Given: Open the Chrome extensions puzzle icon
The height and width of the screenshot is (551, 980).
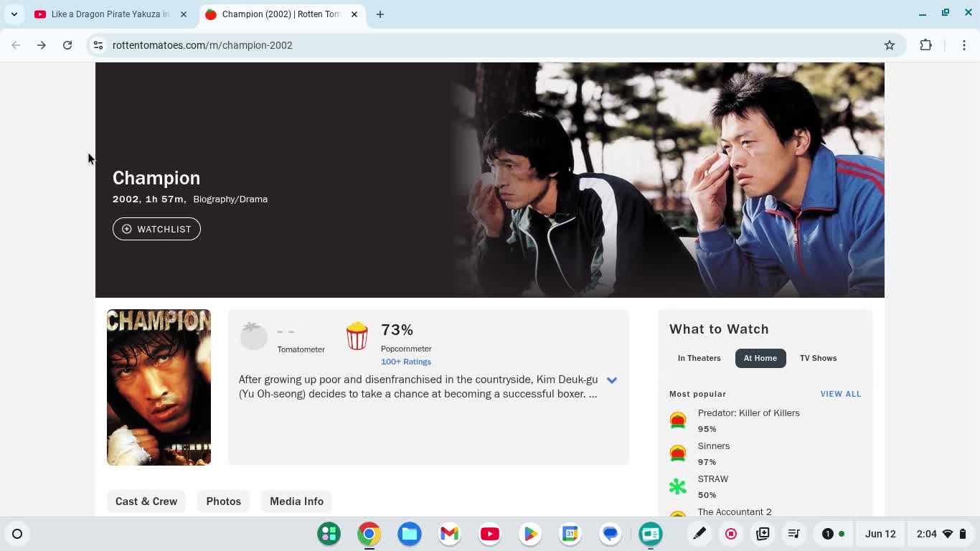Looking at the screenshot, I should [926, 45].
